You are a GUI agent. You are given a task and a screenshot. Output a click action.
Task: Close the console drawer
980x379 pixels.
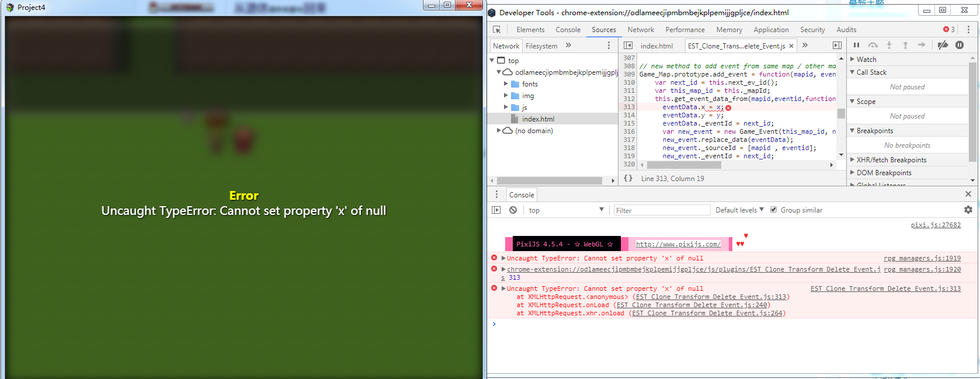968,194
